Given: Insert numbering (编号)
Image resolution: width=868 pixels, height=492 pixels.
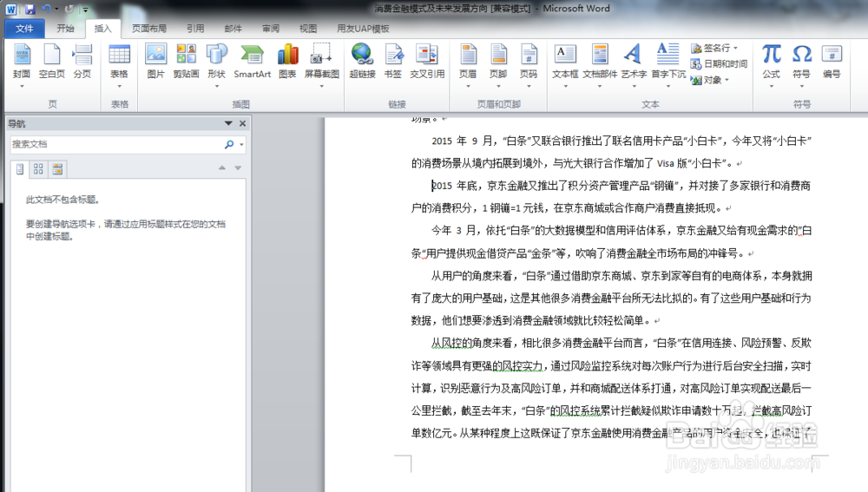Looking at the screenshot, I should 832,62.
